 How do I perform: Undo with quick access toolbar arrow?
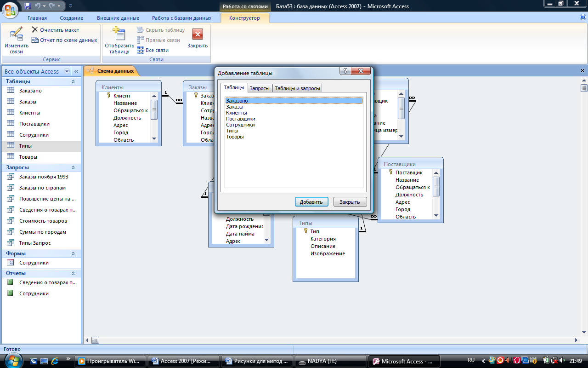tap(38, 6)
